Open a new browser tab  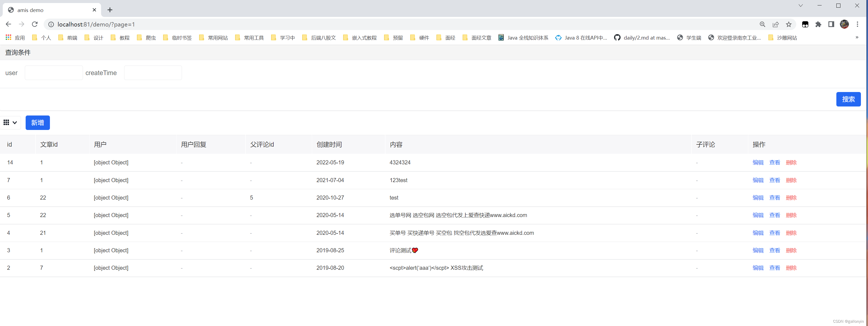110,10
